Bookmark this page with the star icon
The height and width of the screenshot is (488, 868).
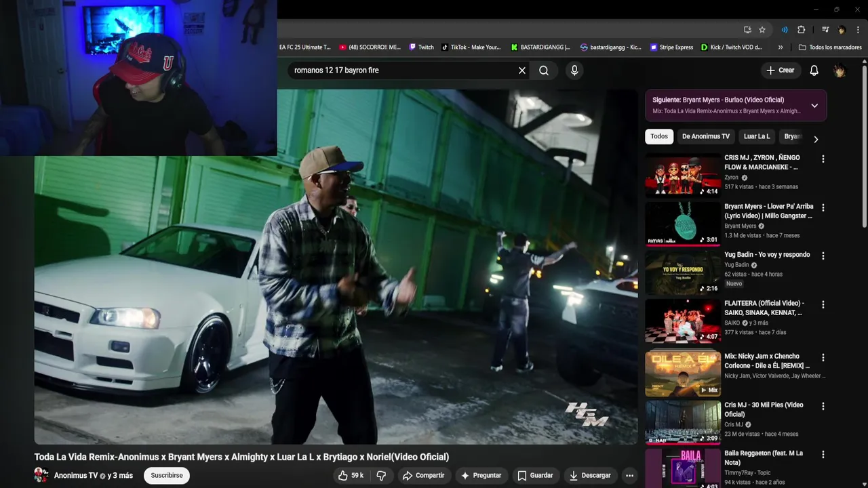pos(762,30)
